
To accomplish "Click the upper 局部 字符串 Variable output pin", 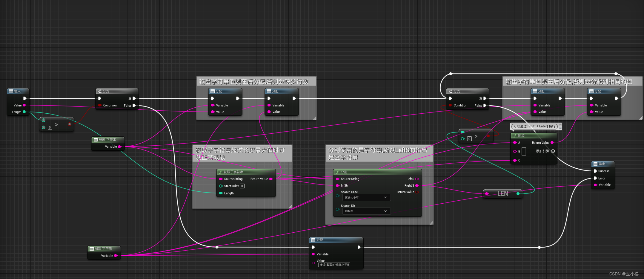I will (x=120, y=147).
